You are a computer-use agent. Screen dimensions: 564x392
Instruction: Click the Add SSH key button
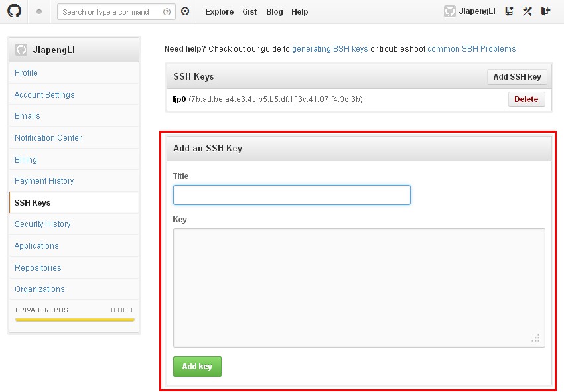pyautogui.click(x=517, y=76)
